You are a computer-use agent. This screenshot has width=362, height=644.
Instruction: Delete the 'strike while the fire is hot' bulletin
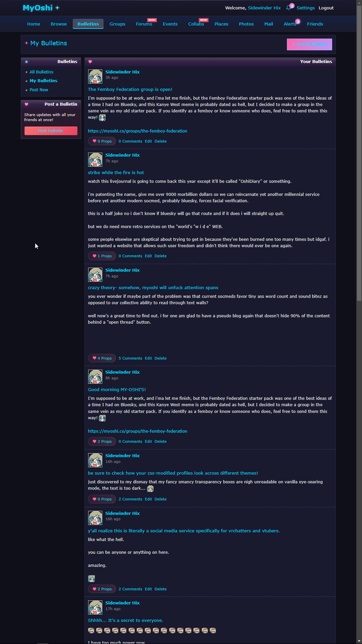click(x=161, y=256)
